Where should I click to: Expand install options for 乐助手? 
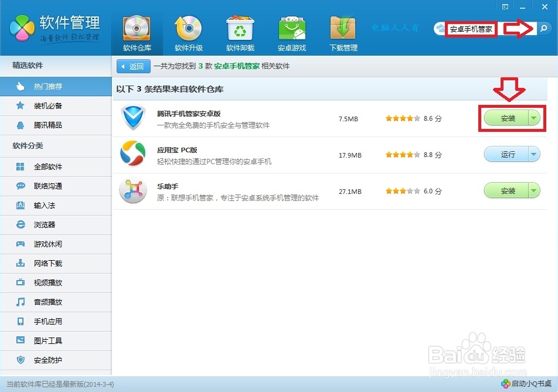534,190
